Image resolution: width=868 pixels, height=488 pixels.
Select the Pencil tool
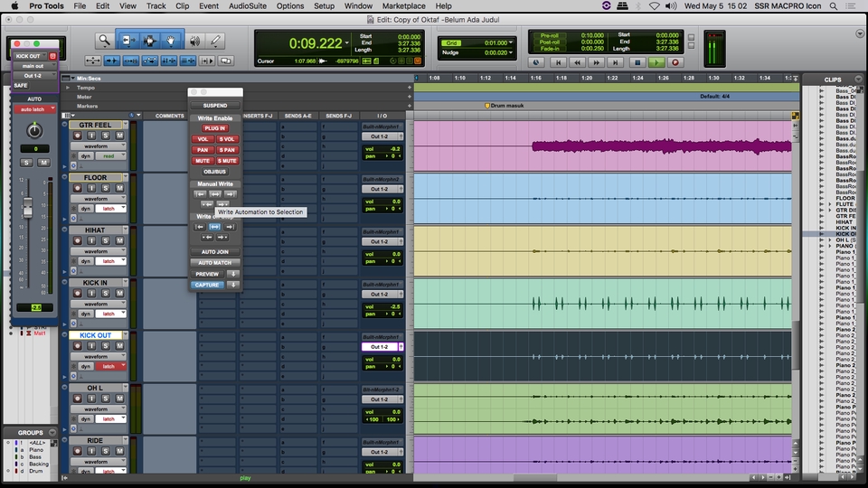coord(215,41)
